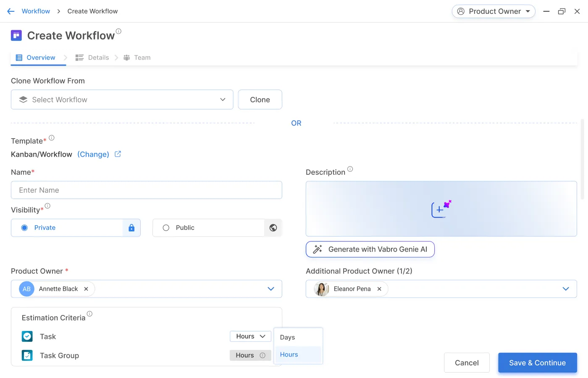
Task: Click the back arrow to return to Workflow
Action: click(x=10, y=11)
